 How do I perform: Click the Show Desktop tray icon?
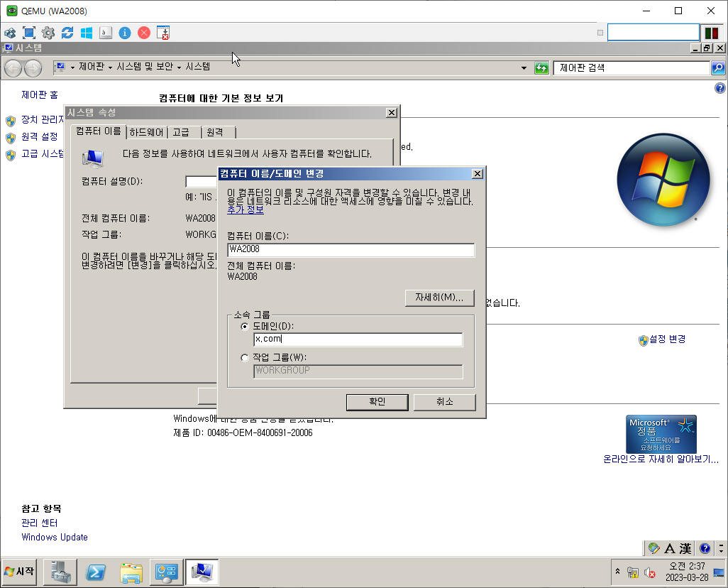click(x=719, y=572)
